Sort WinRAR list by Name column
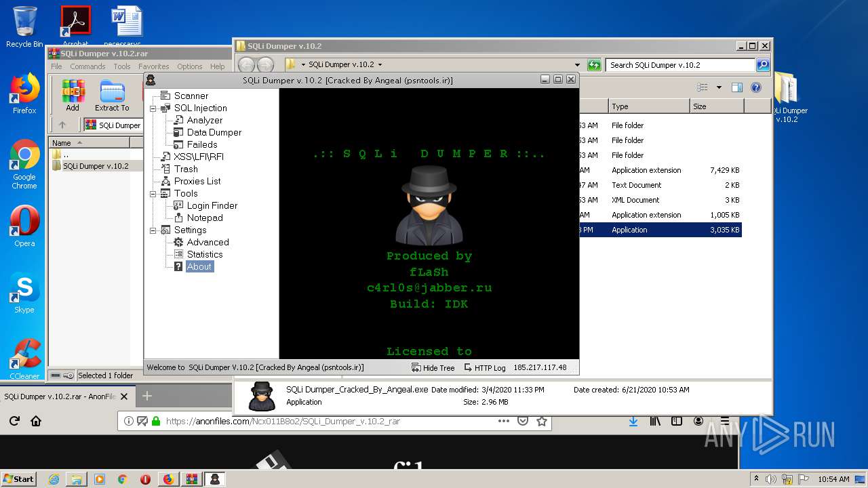This screenshot has width=868, height=488. pos(89,143)
